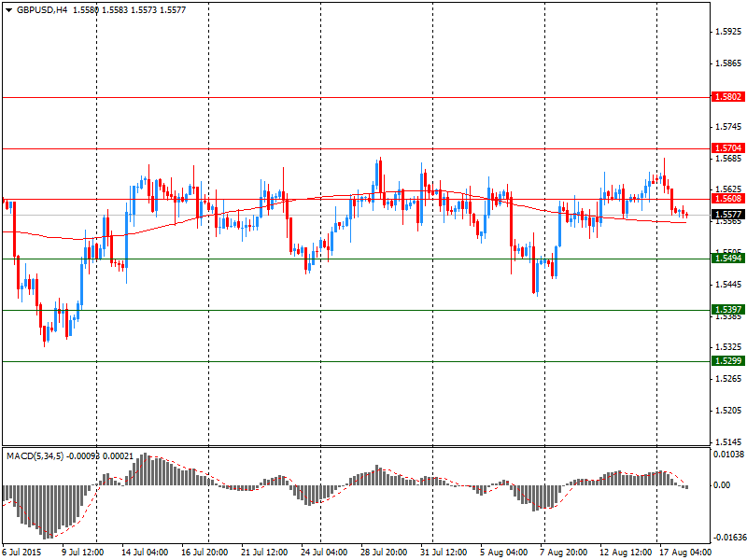Click the 21 Jul 12:00 time label

(x=264, y=553)
